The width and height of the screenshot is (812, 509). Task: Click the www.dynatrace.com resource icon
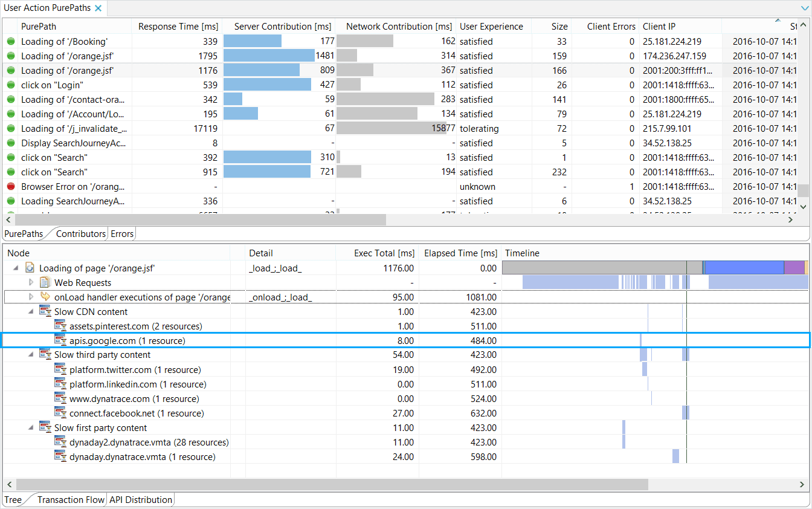60,398
